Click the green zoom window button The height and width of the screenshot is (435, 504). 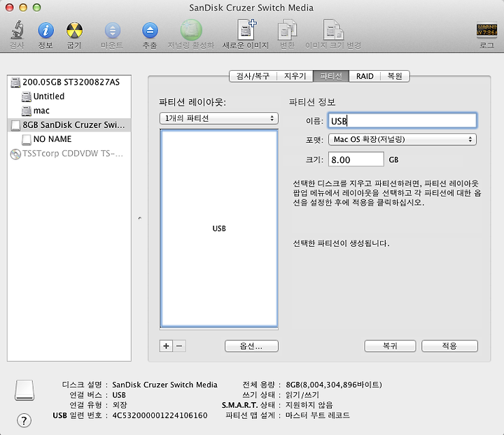click(37, 8)
